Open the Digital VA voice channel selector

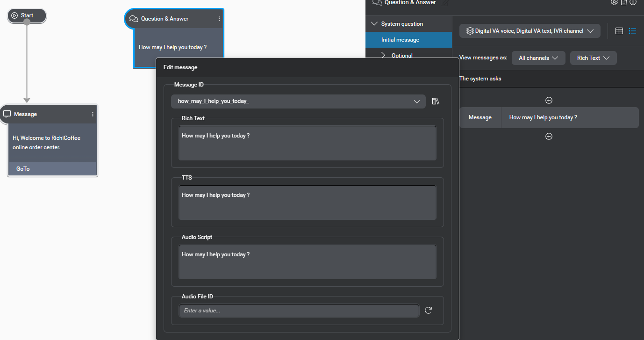click(530, 31)
